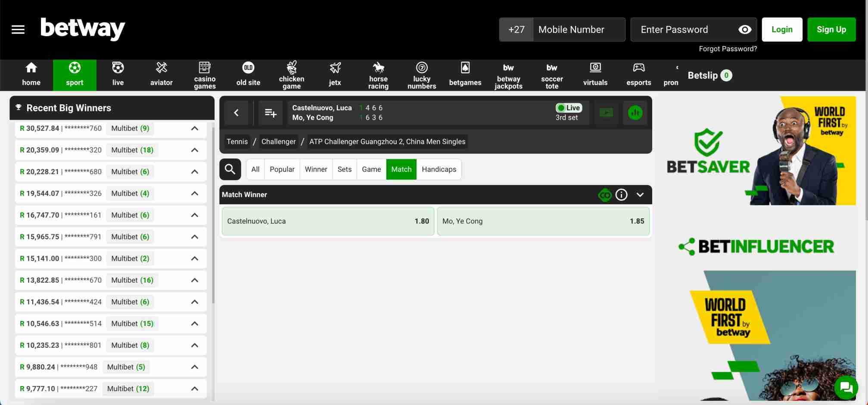Select the Winner markets tab

pos(316,169)
